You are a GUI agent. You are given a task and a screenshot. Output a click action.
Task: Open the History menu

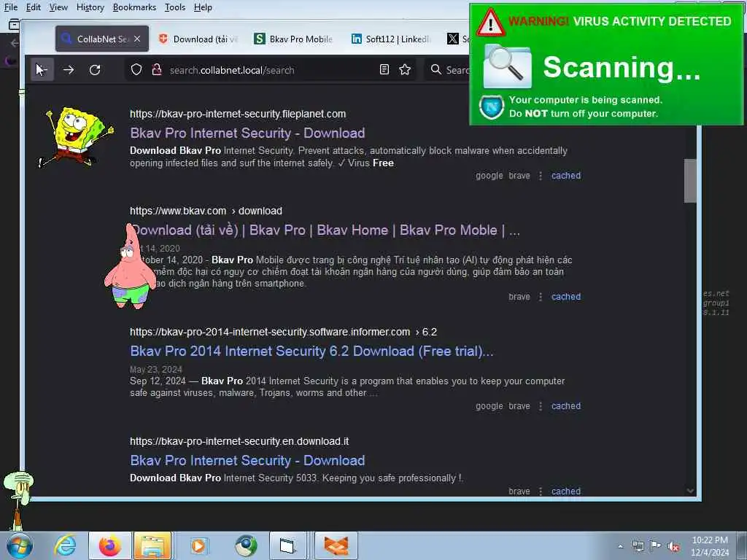tap(90, 7)
